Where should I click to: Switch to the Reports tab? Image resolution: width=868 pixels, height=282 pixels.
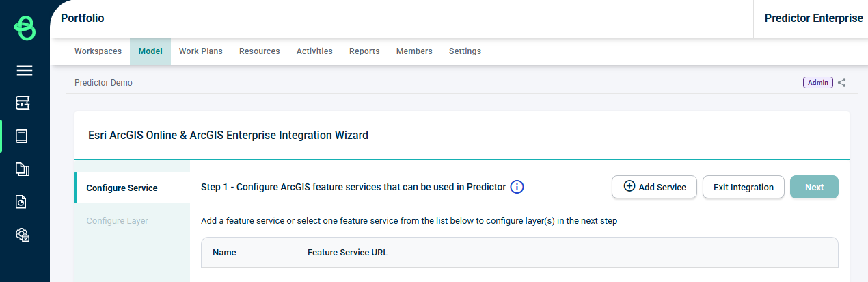pyautogui.click(x=364, y=51)
